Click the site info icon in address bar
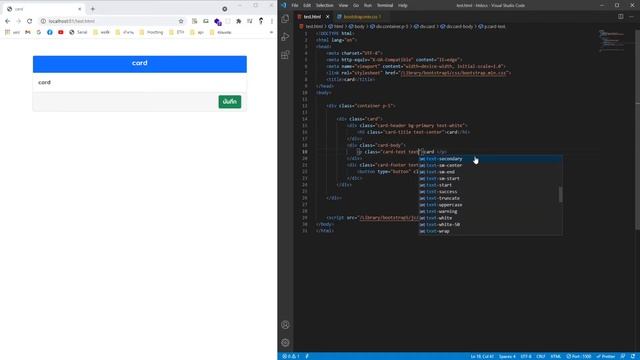This screenshot has height=360, width=640. [43, 21]
